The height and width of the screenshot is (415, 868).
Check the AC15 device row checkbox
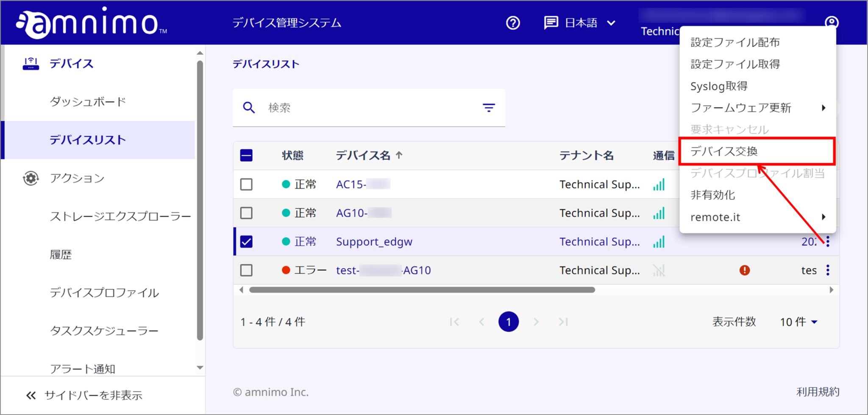pos(246,184)
